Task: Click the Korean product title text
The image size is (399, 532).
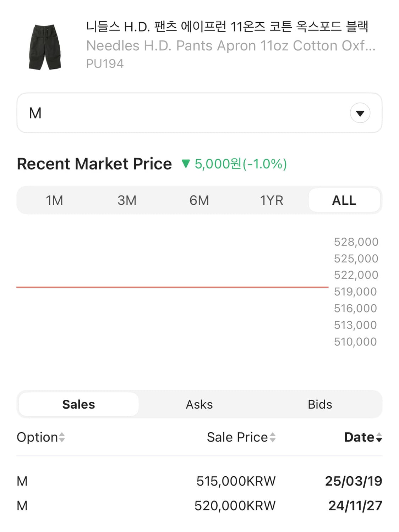Action: coord(227,27)
